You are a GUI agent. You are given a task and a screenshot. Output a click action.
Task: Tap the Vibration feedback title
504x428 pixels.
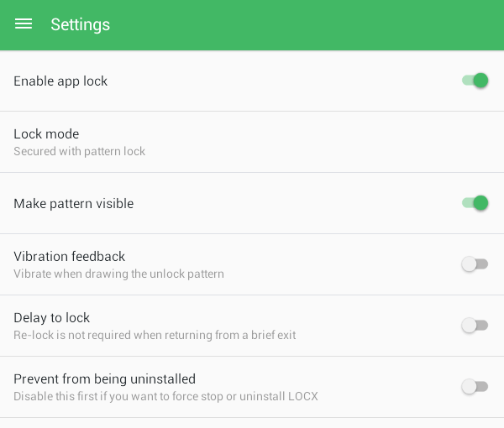[69, 257]
